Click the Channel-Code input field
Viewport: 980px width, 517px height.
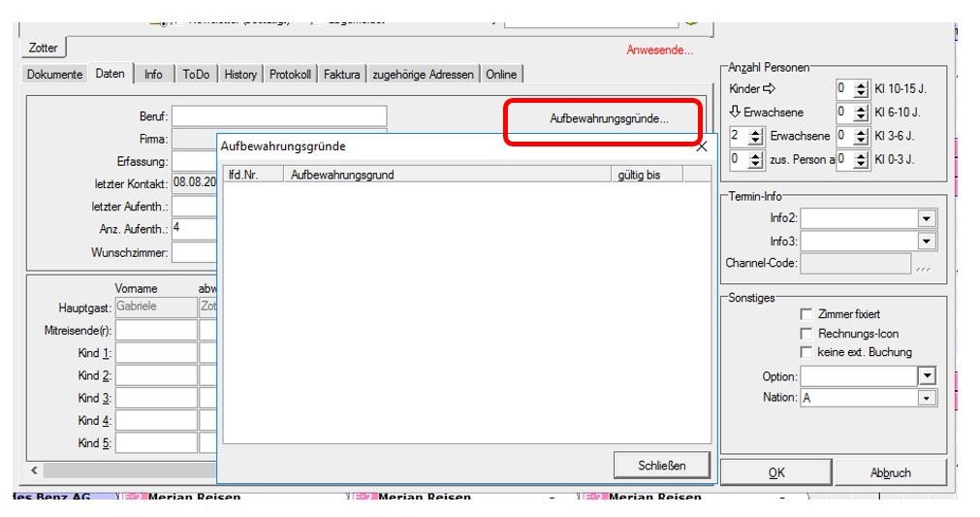point(856,263)
